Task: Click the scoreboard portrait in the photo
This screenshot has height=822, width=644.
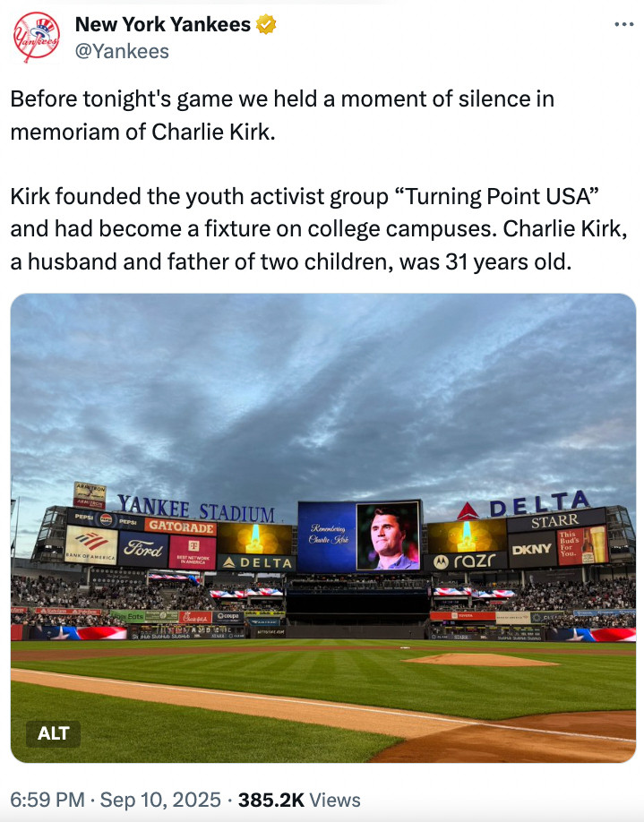Action: [x=388, y=535]
